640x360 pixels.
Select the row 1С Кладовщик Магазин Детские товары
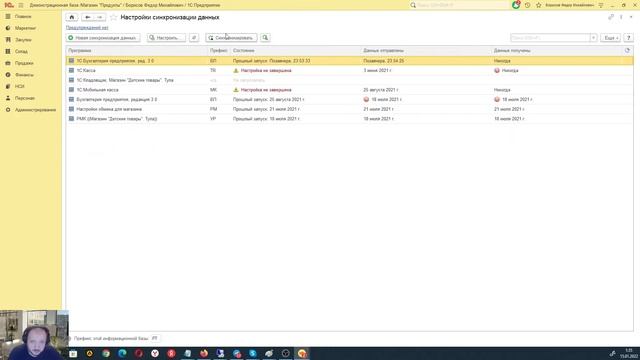[350, 80]
